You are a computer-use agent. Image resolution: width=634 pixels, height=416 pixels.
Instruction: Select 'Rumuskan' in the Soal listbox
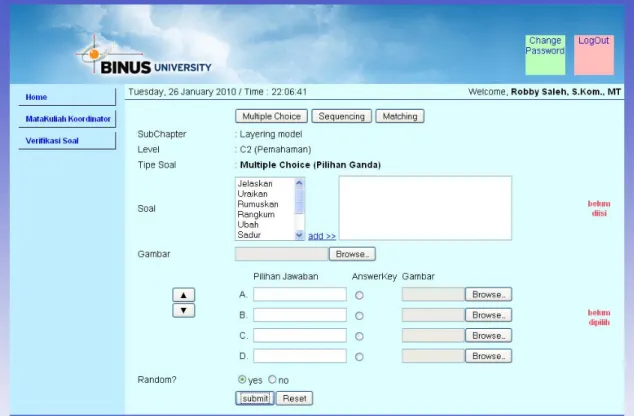pos(258,204)
